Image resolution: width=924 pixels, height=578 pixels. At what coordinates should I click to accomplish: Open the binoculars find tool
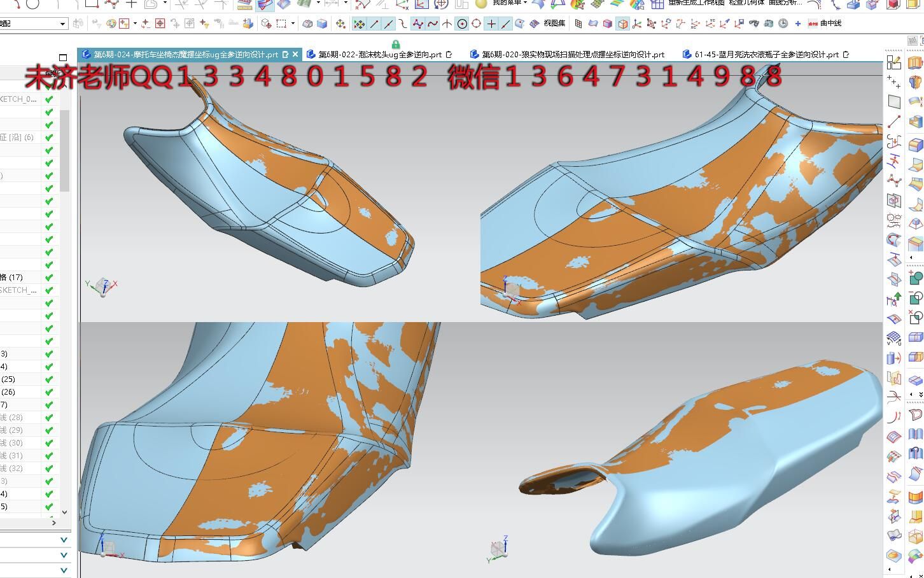click(754, 24)
